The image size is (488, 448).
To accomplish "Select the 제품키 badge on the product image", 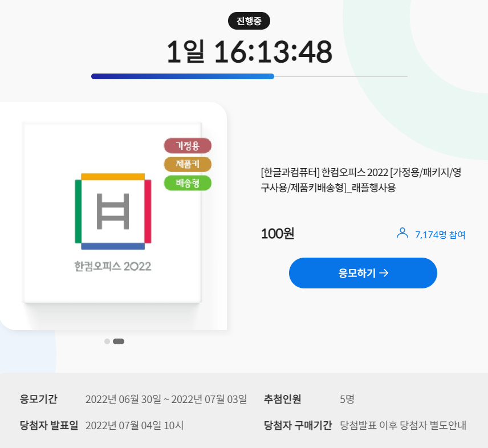I will 188,164.
